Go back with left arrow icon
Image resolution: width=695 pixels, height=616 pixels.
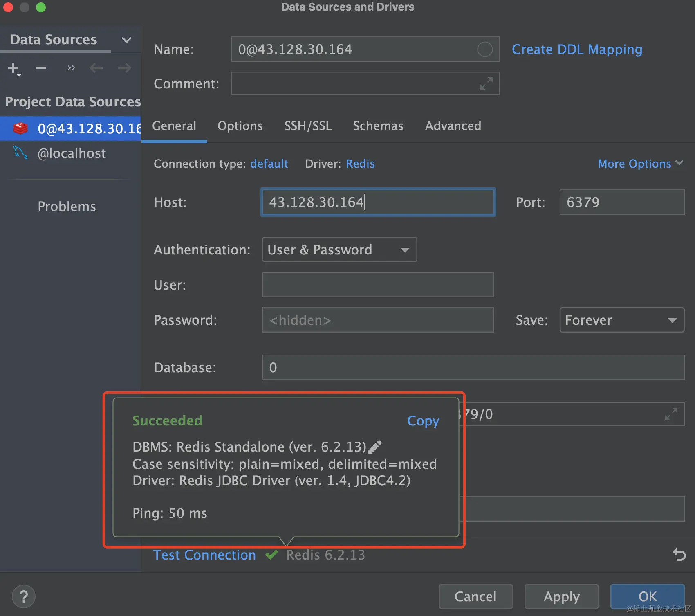[96, 68]
